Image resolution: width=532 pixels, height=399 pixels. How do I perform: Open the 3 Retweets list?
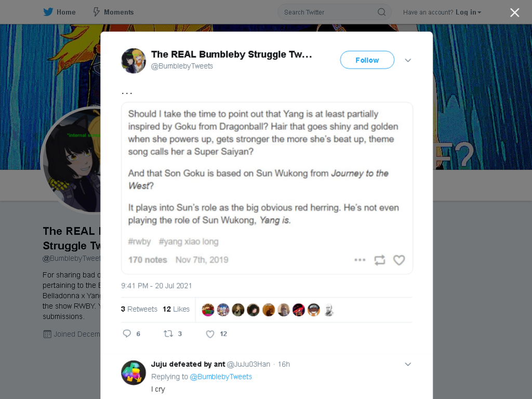click(139, 309)
